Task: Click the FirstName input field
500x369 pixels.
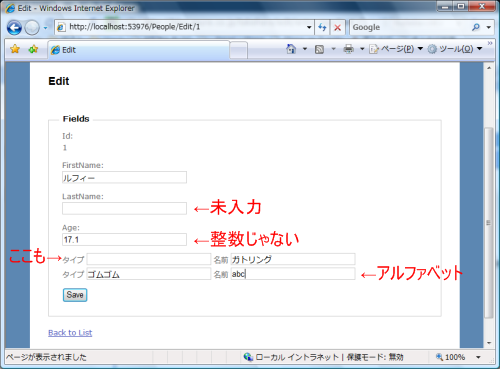Action: click(x=124, y=177)
